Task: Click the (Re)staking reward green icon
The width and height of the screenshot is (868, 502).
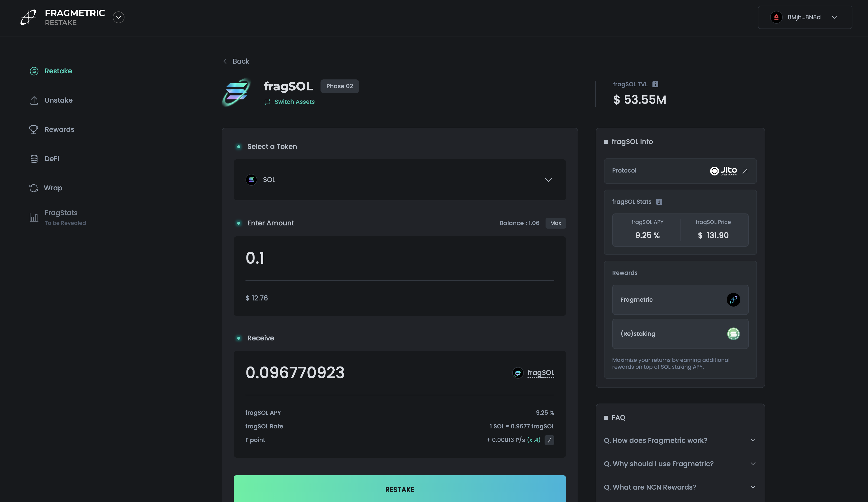Action: tap(733, 334)
